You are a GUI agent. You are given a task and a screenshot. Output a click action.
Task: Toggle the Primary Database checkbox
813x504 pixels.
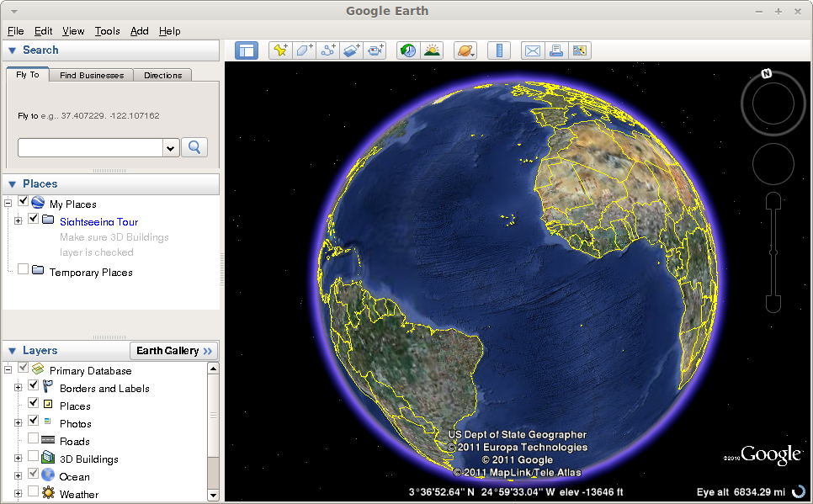(x=23, y=368)
